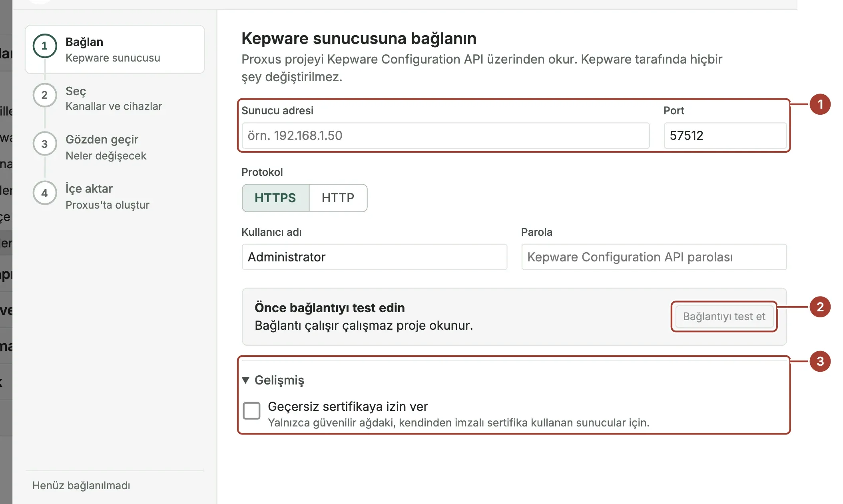Click the Parola password field
The image size is (843, 504).
[654, 257]
